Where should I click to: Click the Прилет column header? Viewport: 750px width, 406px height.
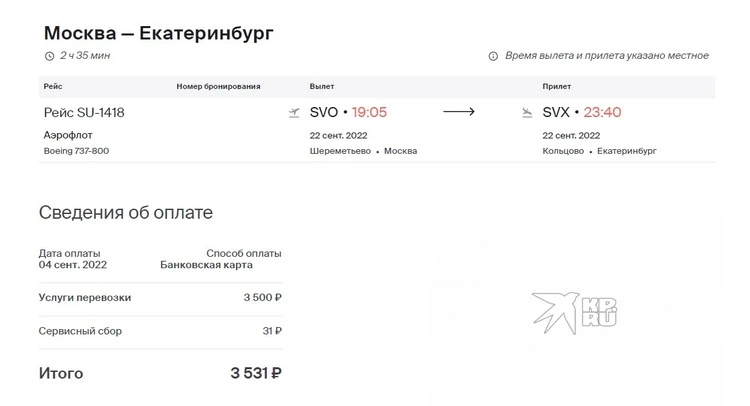[557, 87]
